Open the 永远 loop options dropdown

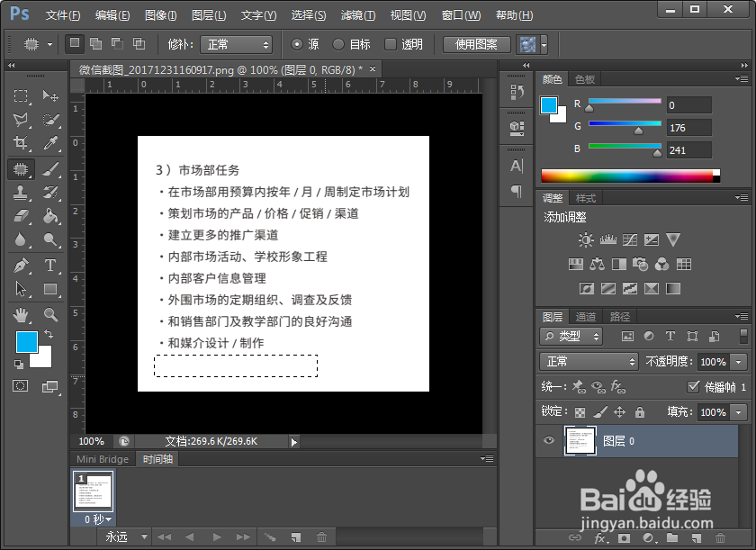[x=126, y=536]
